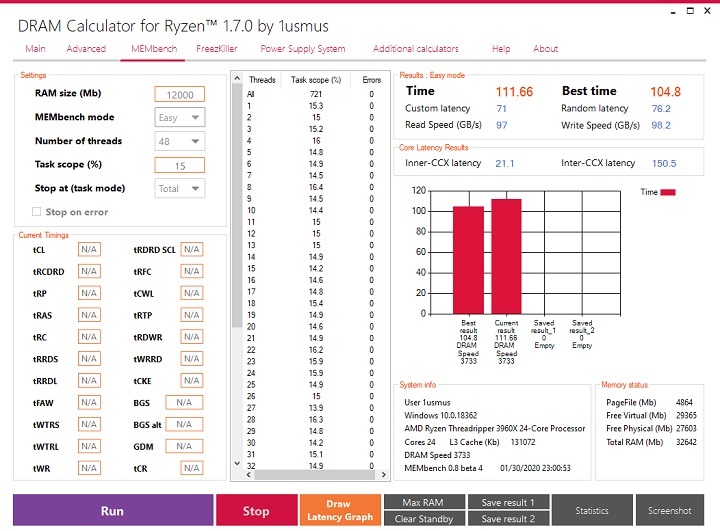Click the Save result 1 button

(x=508, y=502)
